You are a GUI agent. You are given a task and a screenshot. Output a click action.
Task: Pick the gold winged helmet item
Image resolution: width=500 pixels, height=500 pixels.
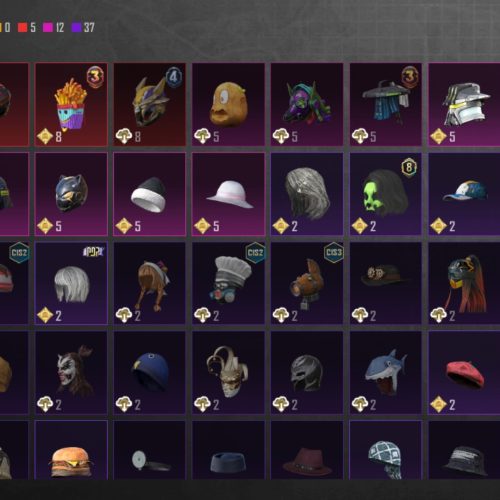(x=150, y=104)
